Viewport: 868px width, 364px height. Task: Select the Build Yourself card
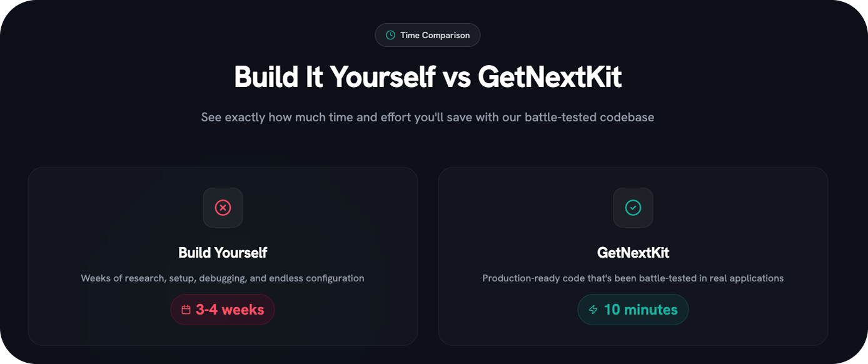223,256
